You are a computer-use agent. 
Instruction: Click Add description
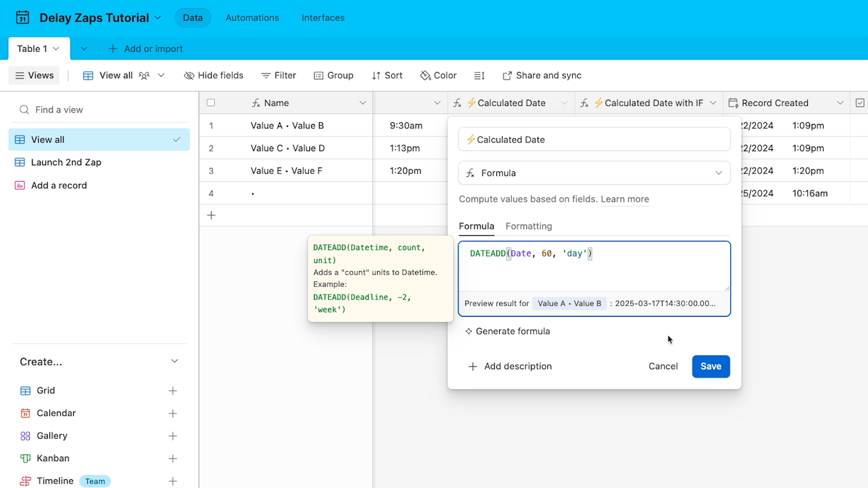coord(510,367)
